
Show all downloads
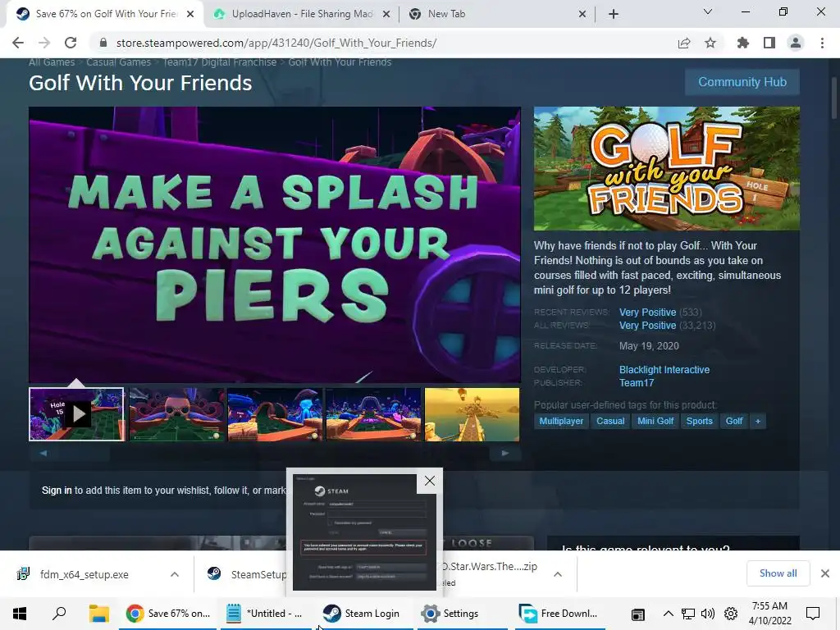coord(778,573)
